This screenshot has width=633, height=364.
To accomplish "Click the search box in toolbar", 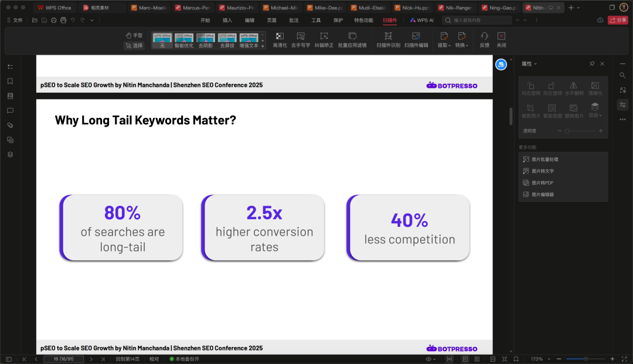I will point(477,20).
